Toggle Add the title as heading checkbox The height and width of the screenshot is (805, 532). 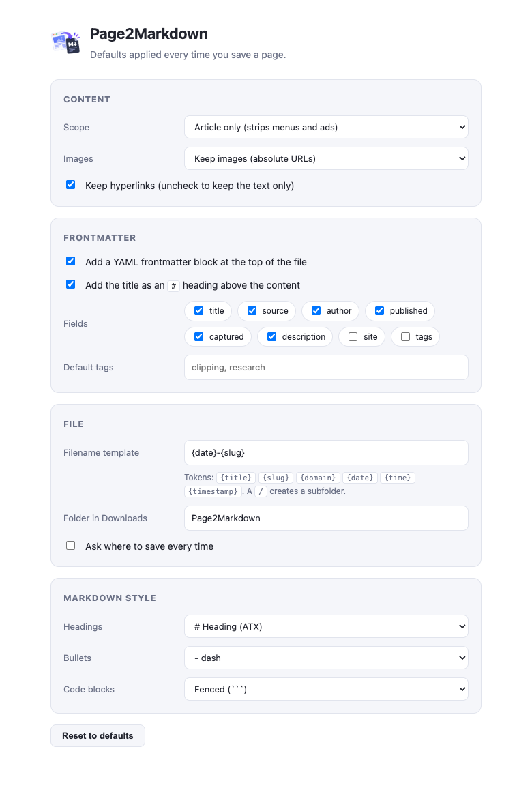pos(71,284)
